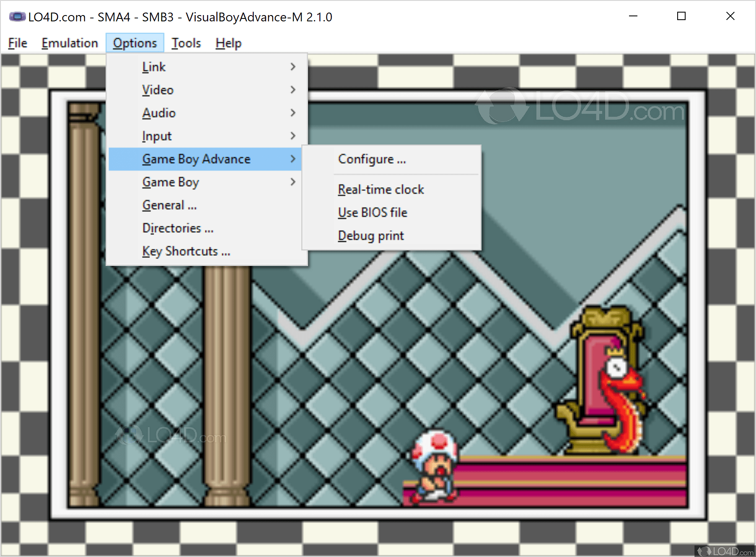Open the File menu
The image size is (756, 557).
point(18,43)
